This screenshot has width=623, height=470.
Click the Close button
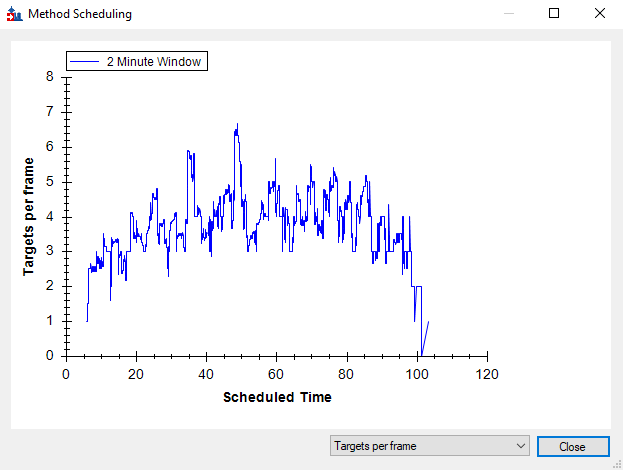click(x=572, y=446)
